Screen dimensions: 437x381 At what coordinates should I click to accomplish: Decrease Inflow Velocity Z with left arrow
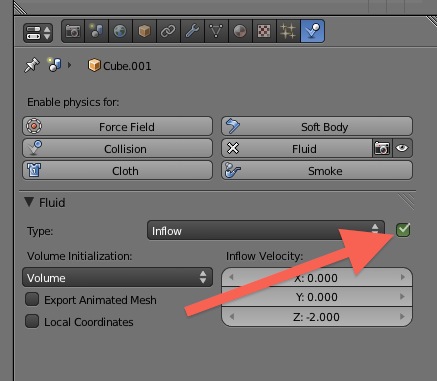point(231,316)
